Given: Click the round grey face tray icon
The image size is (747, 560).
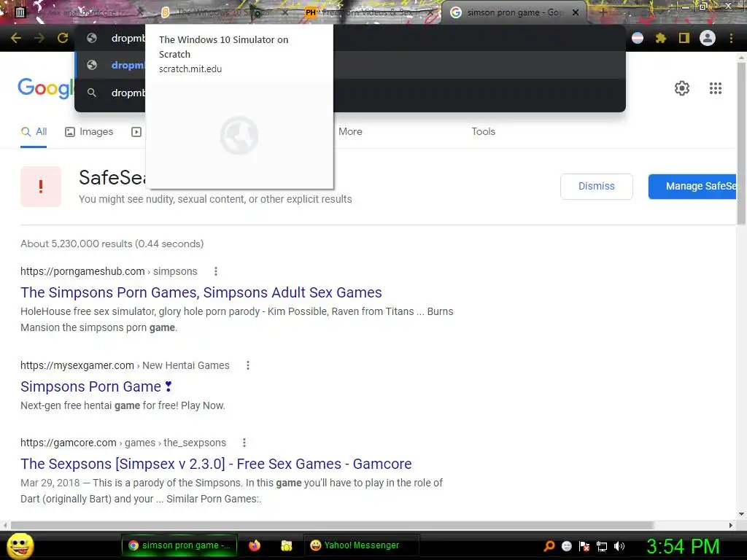Looking at the screenshot, I should 566,546.
